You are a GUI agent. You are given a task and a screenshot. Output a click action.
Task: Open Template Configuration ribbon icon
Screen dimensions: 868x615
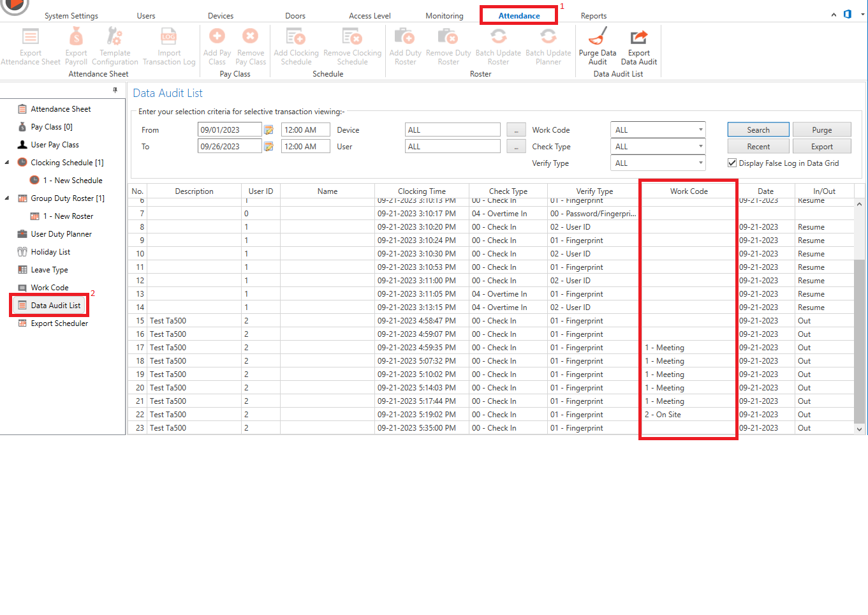115,36
